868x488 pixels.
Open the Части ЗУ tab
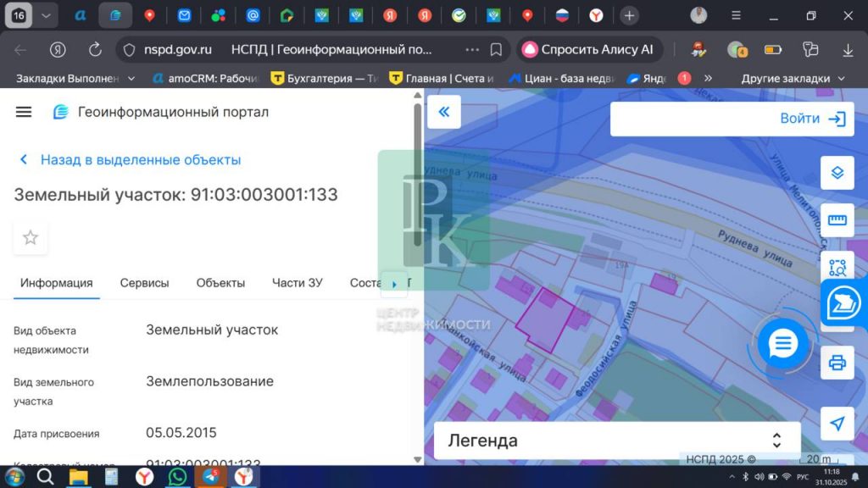[x=297, y=283]
